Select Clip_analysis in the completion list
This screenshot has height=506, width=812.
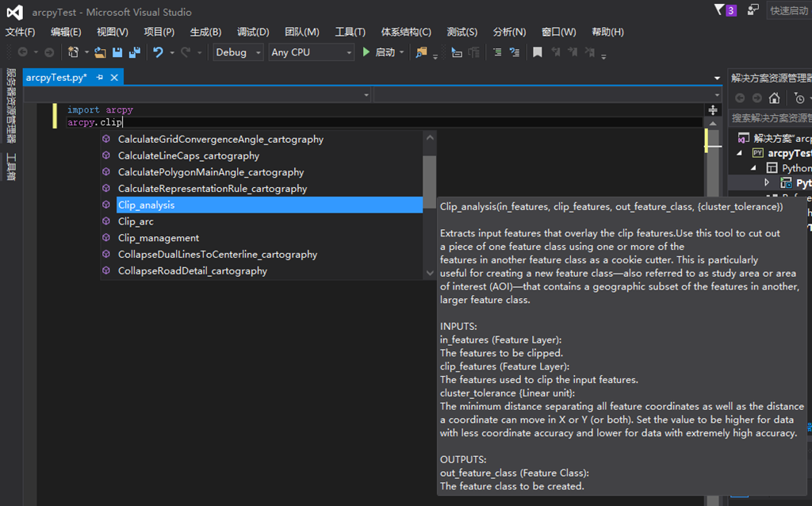point(262,205)
